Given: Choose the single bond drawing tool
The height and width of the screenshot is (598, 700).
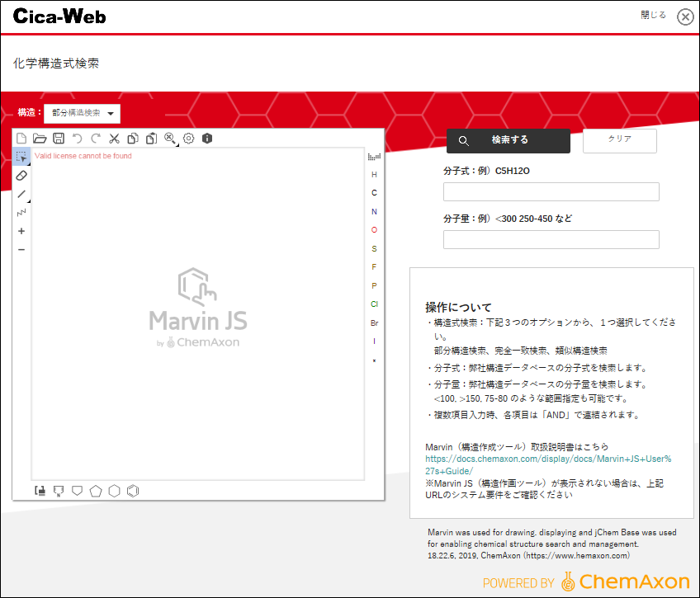Looking at the screenshot, I should (x=21, y=194).
